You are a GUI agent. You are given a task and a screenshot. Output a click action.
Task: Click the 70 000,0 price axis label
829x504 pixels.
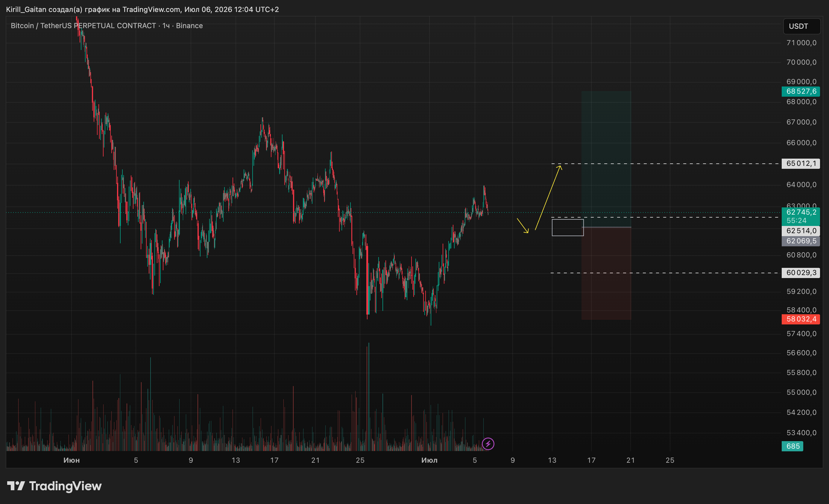[x=801, y=63]
